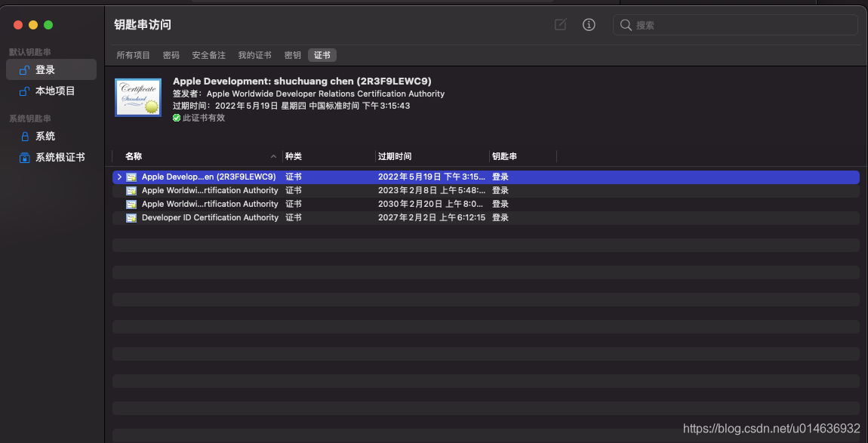Select Apple Worldwide certificate expiring 2030年2月20日
The image size is (868, 443).
point(210,204)
